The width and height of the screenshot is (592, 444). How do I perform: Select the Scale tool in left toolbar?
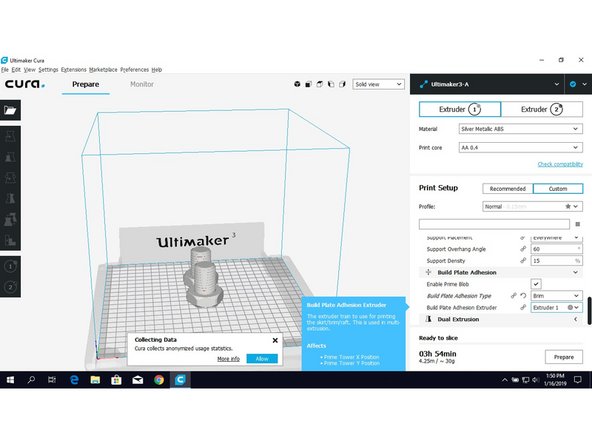click(x=10, y=157)
